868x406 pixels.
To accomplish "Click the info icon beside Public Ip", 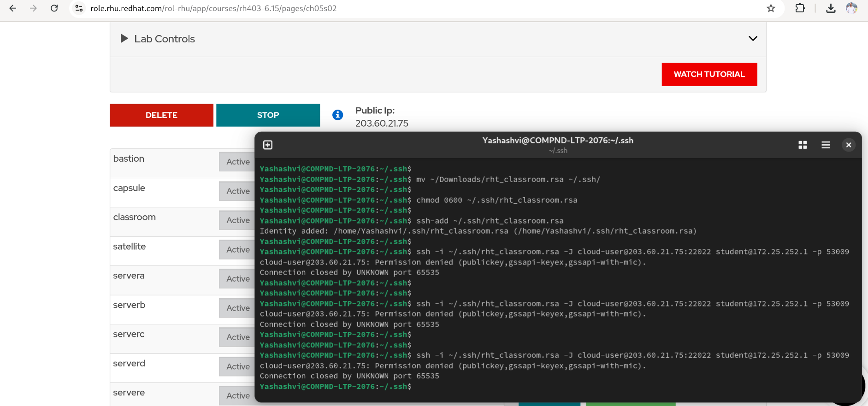I will 338,115.
